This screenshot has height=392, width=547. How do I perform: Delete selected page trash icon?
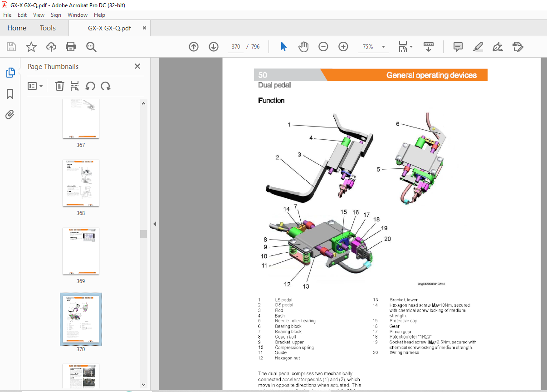(59, 86)
